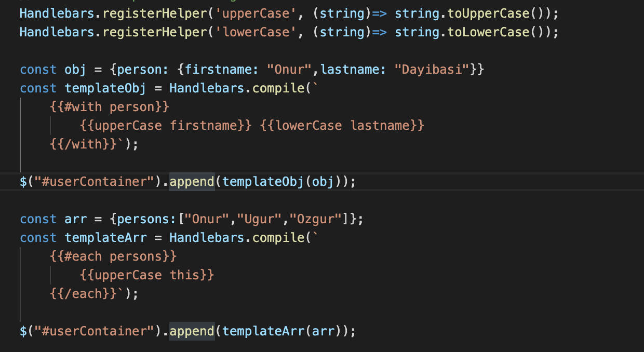This screenshot has height=352, width=644.
Task: Click the highlighted append call for templateObj
Action: tap(191, 181)
